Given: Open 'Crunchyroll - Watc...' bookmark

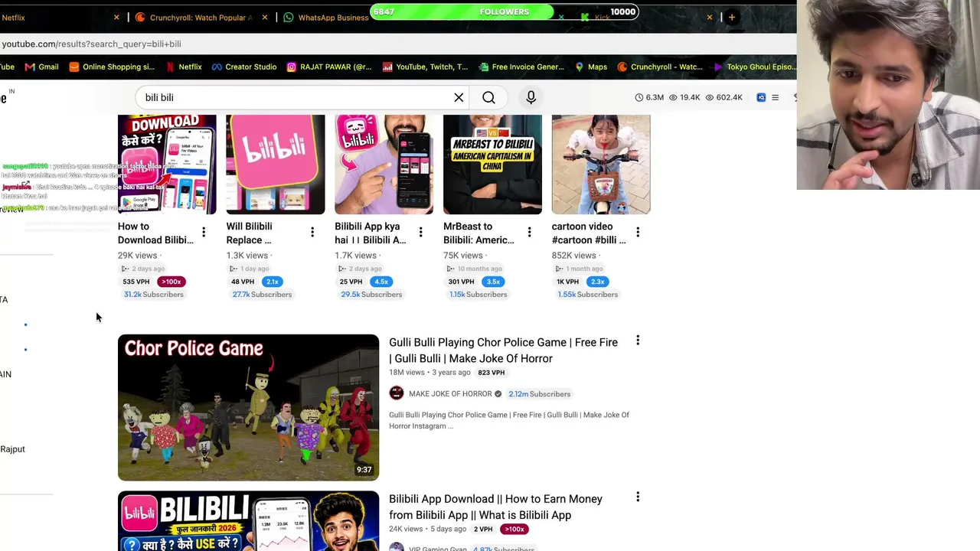Looking at the screenshot, I should (659, 67).
